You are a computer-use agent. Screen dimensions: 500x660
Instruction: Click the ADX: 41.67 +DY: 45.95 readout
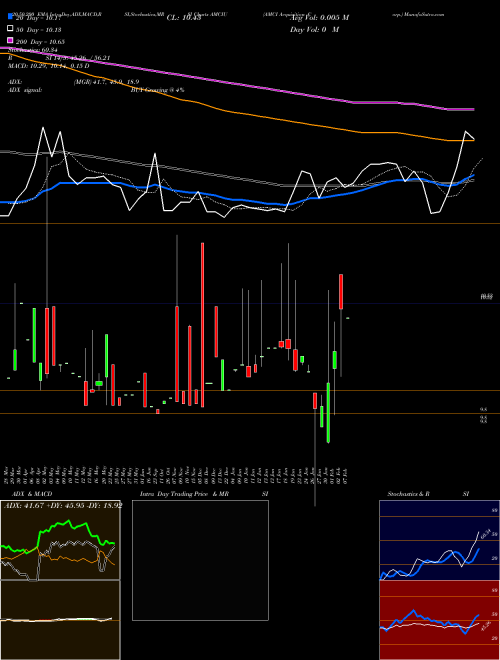click(x=63, y=506)
